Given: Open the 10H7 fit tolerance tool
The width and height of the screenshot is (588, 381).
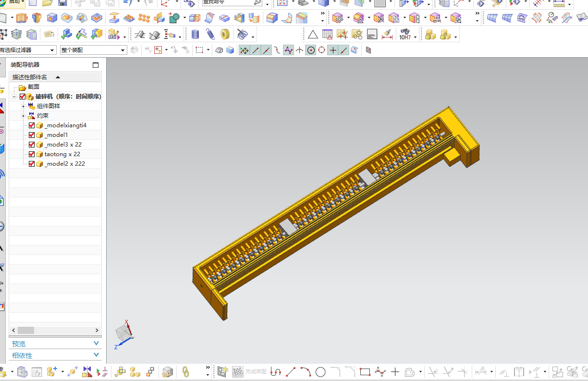Looking at the screenshot, I should pos(405,35).
